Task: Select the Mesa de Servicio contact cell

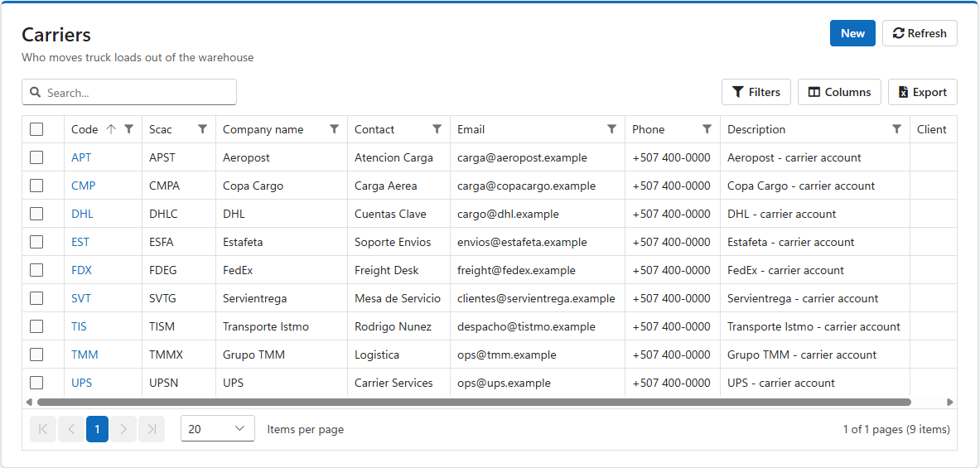Action: coord(398,299)
